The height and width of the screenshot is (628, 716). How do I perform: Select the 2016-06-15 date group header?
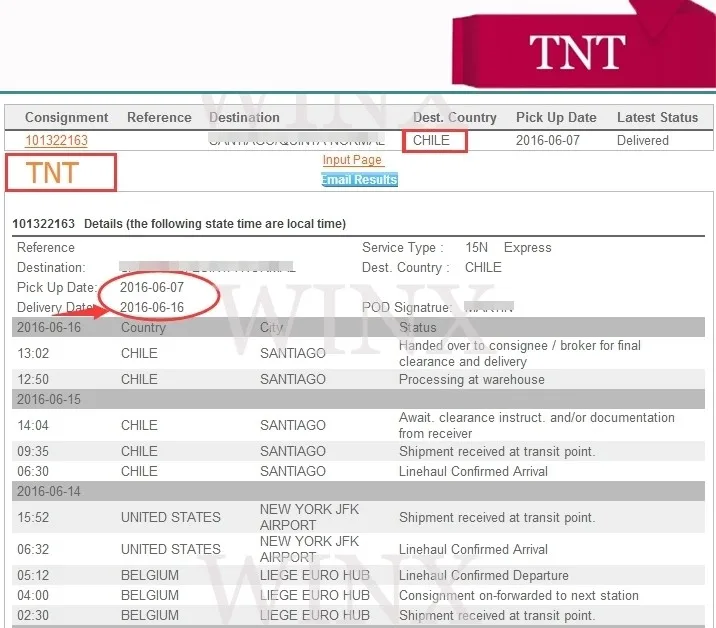pos(49,399)
